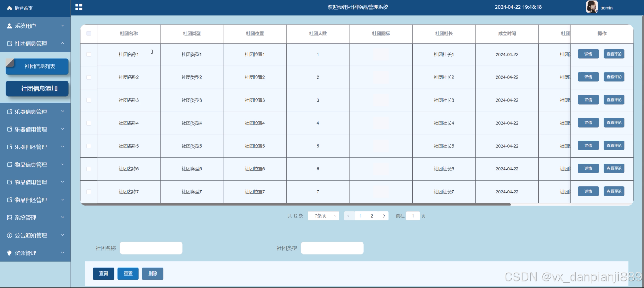Viewport: 644px width, 288px height.
Task: Click the icon beside 社团信息管理
Action: pyautogui.click(x=10, y=44)
